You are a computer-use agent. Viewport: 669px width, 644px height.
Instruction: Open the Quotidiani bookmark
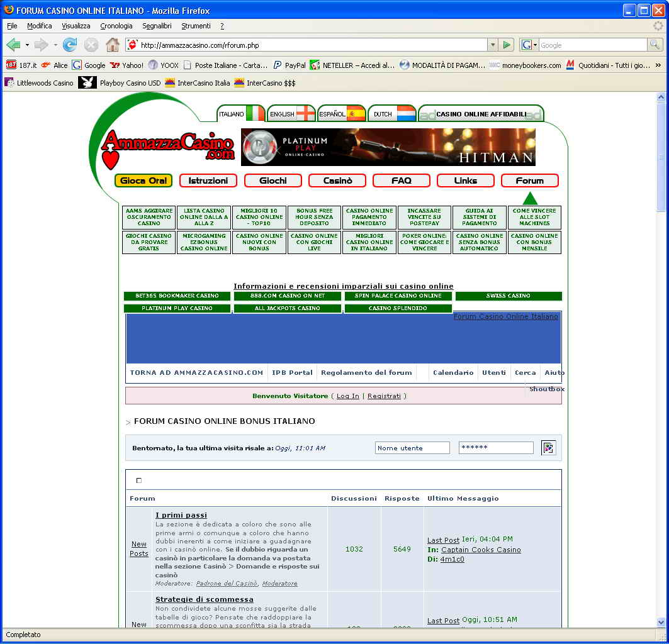pos(608,65)
